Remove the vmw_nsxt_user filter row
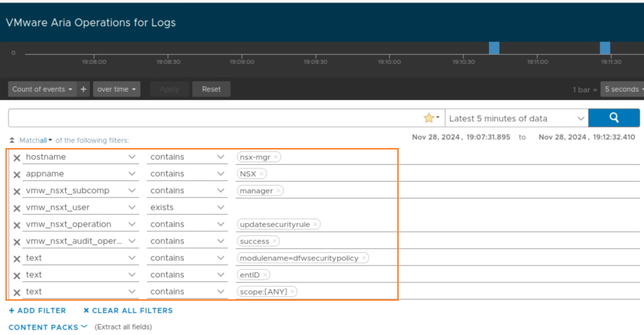644x335 pixels. [x=17, y=208]
